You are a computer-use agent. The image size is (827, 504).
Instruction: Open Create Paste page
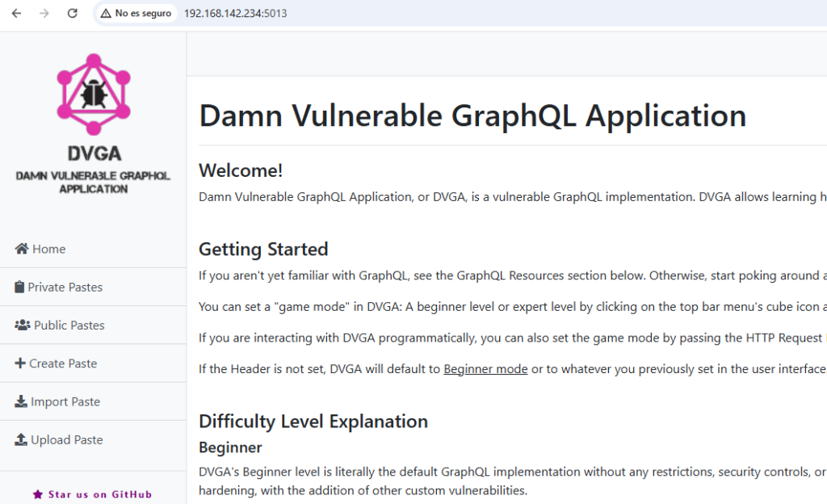[x=56, y=363]
